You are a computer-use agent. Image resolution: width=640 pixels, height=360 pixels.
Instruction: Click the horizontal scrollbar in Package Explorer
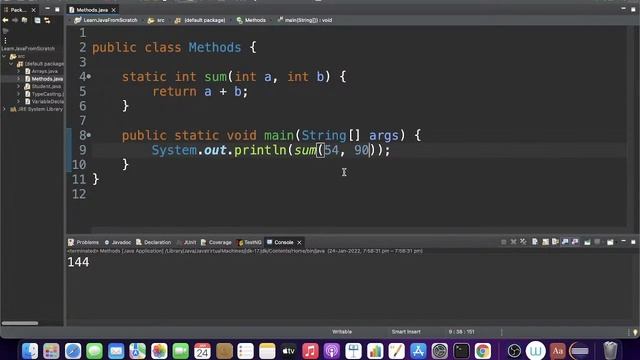20,323
